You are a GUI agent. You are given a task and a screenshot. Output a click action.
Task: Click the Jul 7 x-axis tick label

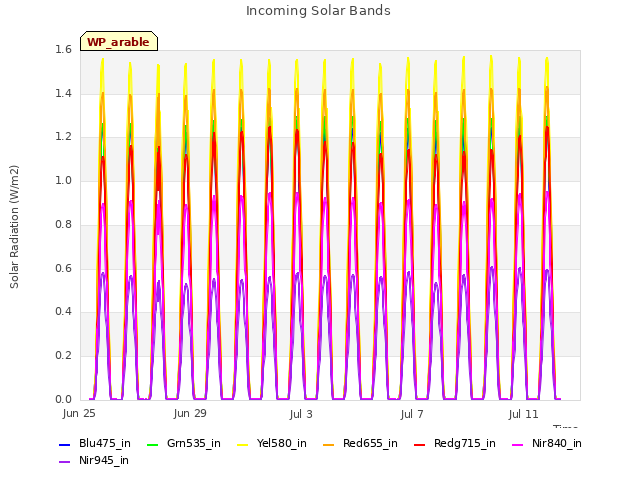(x=412, y=414)
